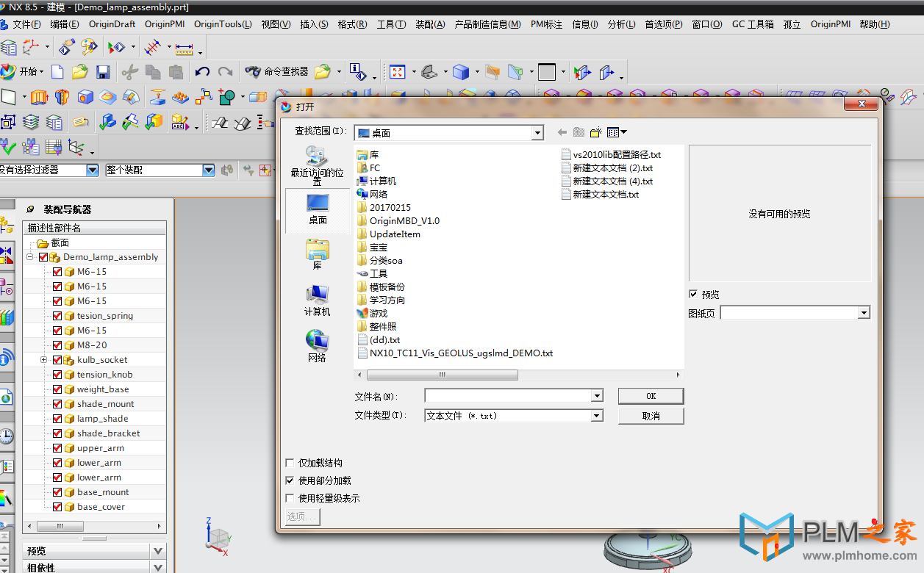Viewport: 924px width, 573px height.
Task: Open the 图纸页 dropdown
Action: click(x=864, y=313)
